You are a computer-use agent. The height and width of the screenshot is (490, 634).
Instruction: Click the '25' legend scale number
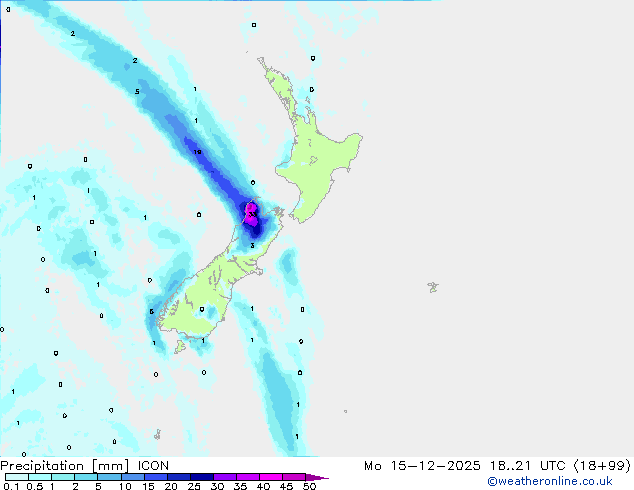click(x=194, y=486)
